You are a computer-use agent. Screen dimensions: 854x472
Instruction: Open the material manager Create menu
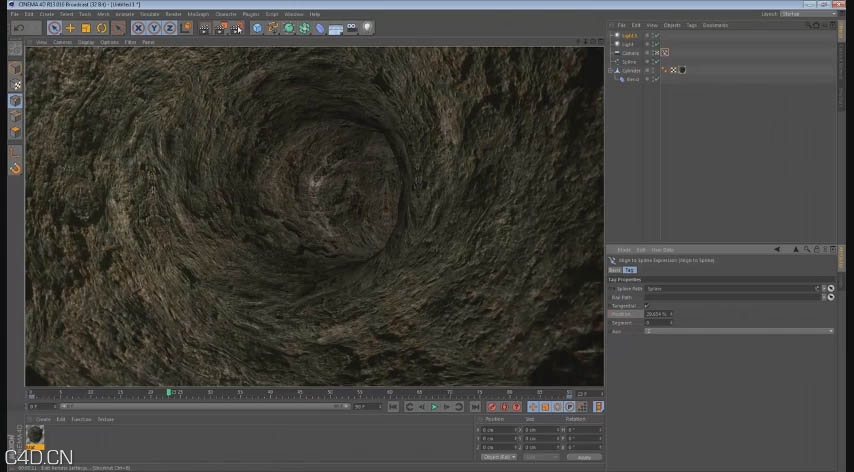point(43,419)
